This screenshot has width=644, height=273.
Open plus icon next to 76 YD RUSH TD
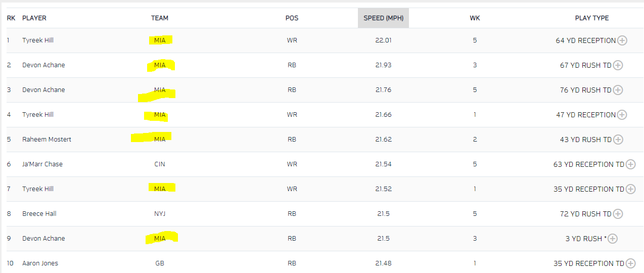tap(618, 90)
